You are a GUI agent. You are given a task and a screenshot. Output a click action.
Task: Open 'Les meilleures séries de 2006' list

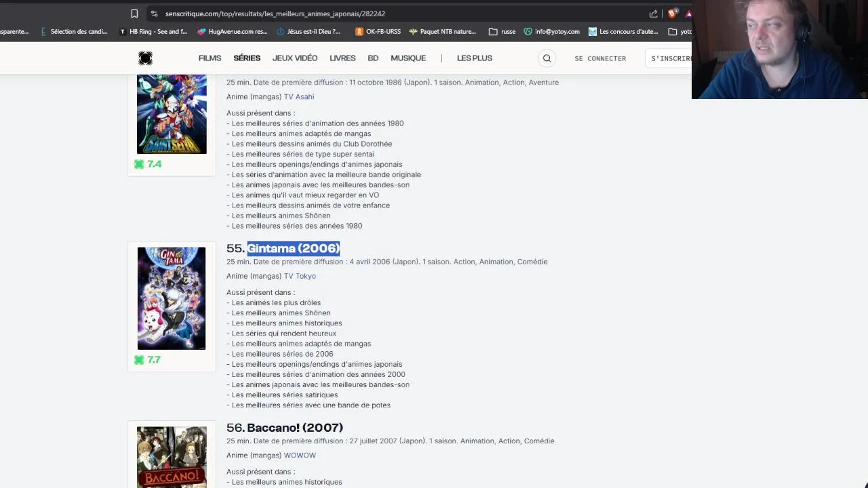pyautogui.click(x=282, y=354)
